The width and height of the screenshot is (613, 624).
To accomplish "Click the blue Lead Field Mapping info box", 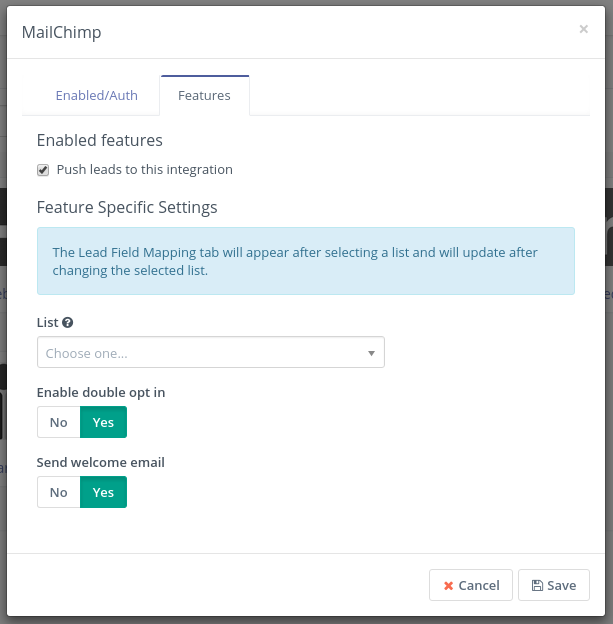I will pyautogui.click(x=305, y=261).
